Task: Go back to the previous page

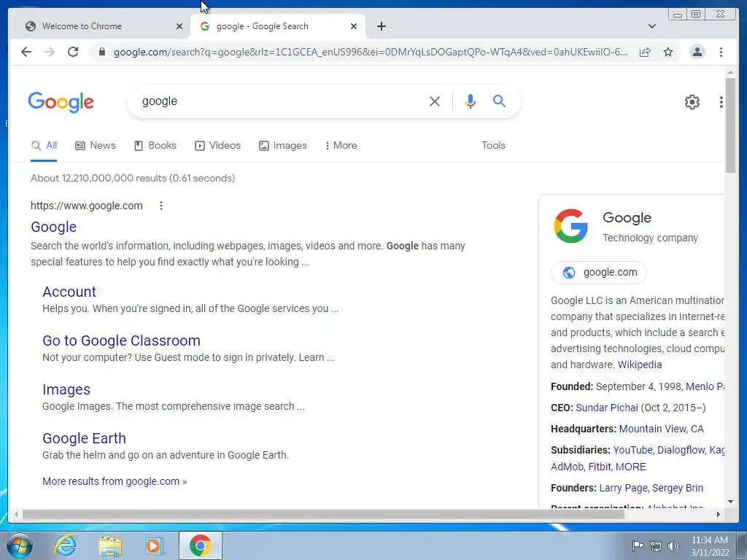Action: (x=26, y=52)
